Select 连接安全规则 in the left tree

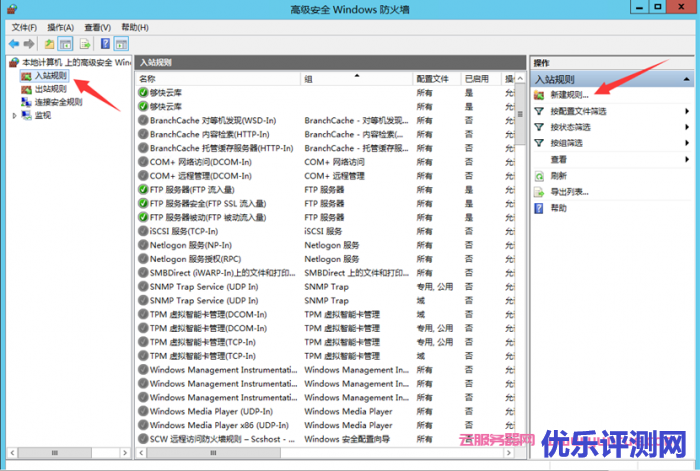tap(58, 102)
